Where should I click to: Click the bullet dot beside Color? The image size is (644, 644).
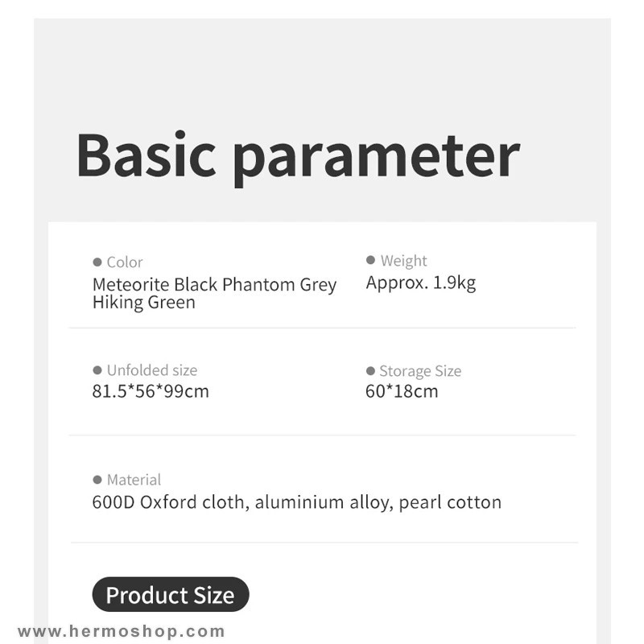pos(97,262)
